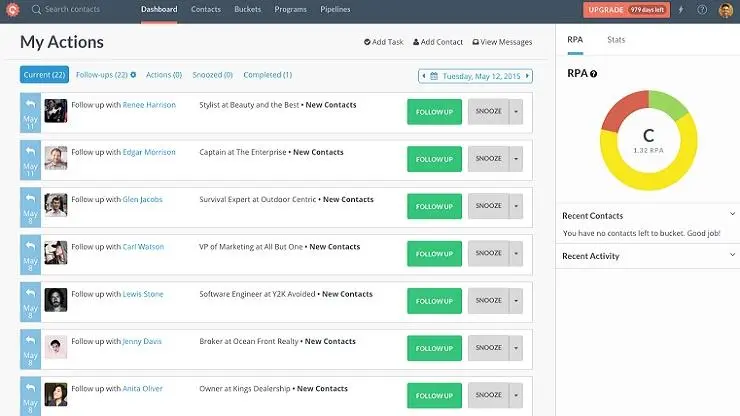Expand the Recent Contacts section
The width and height of the screenshot is (740, 416).
pyautogui.click(x=732, y=214)
